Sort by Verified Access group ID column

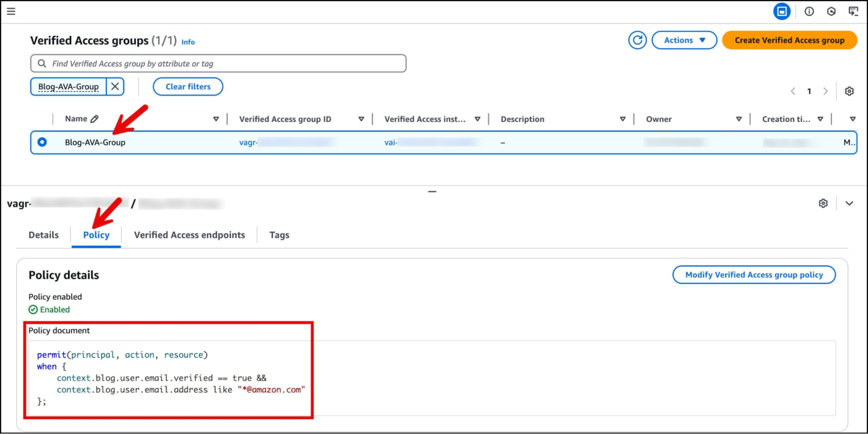coord(361,119)
